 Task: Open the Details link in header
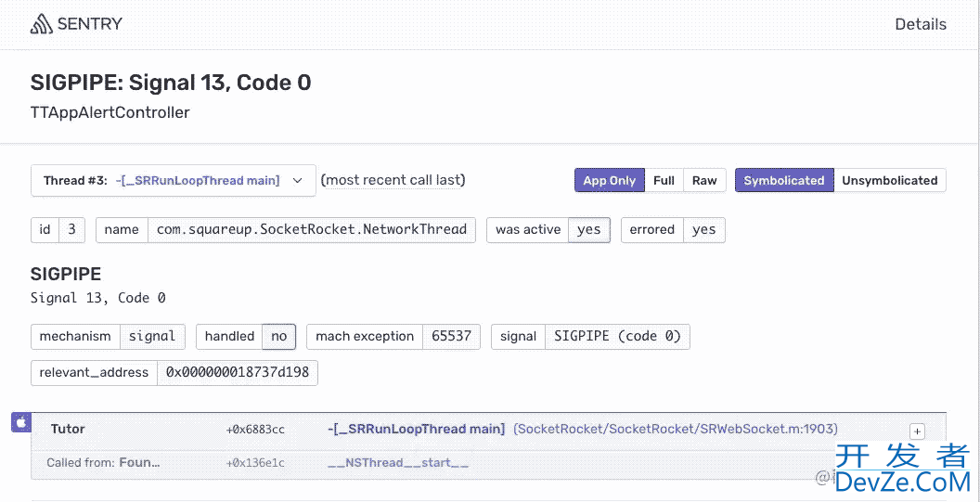pos(921,24)
